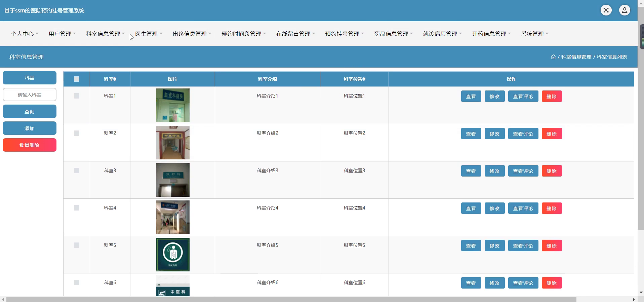Click 查看评论 for 科室1

click(x=523, y=96)
